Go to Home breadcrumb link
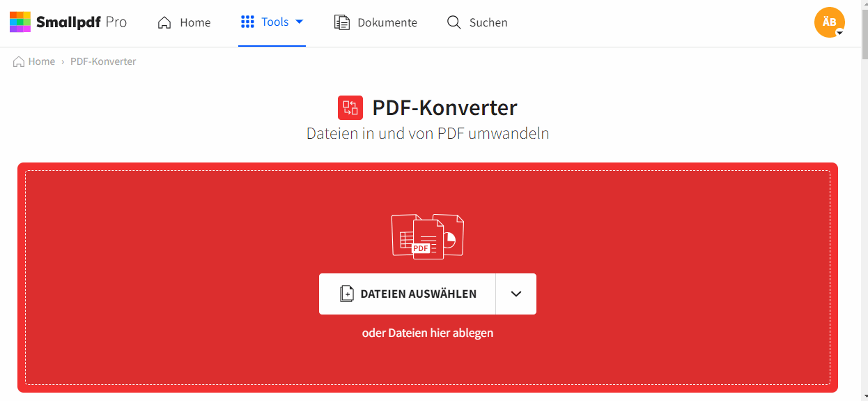 click(42, 61)
